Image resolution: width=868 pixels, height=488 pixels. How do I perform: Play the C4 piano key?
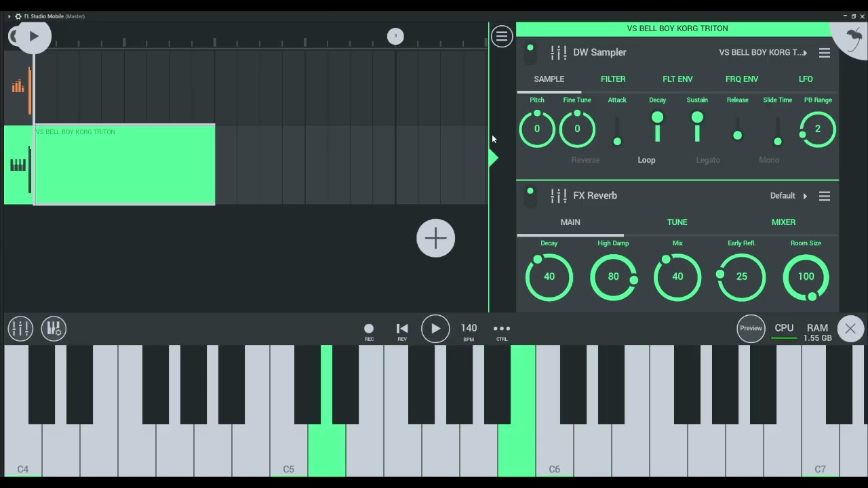click(x=22, y=451)
